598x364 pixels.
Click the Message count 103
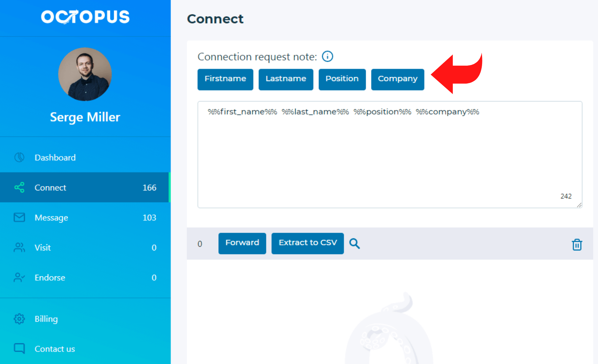pos(149,217)
